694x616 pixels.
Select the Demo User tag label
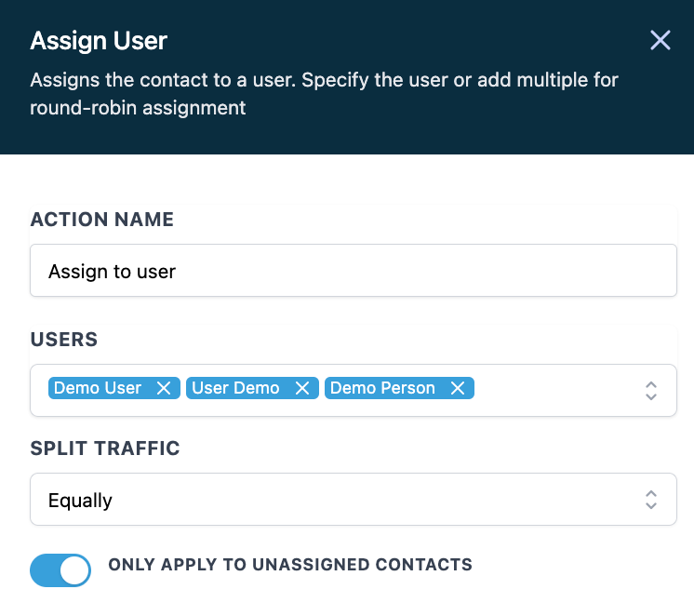(x=98, y=388)
